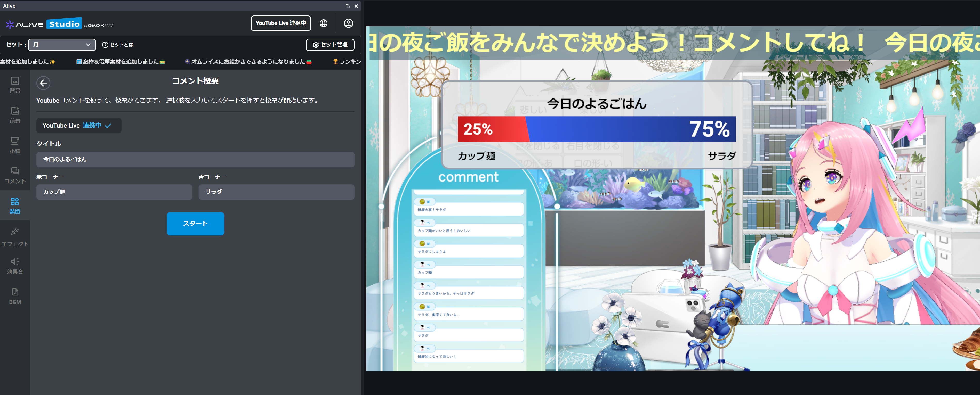
Task: Check the YouTube Live 連携中 status toggle
Action: pyautogui.click(x=79, y=126)
